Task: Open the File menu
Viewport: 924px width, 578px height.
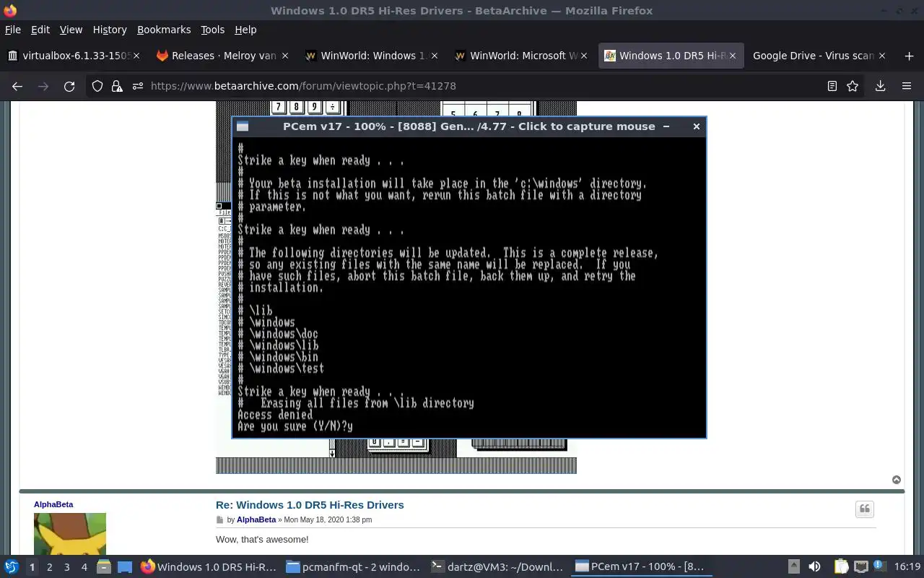Action: click(13, 30)
